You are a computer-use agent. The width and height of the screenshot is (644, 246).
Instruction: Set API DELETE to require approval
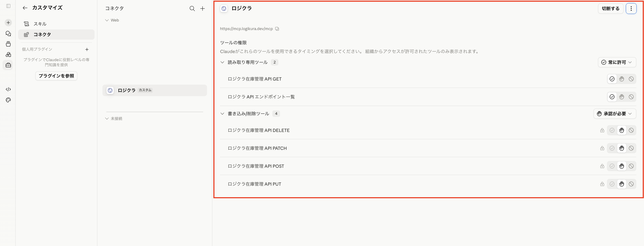point(622,130)
